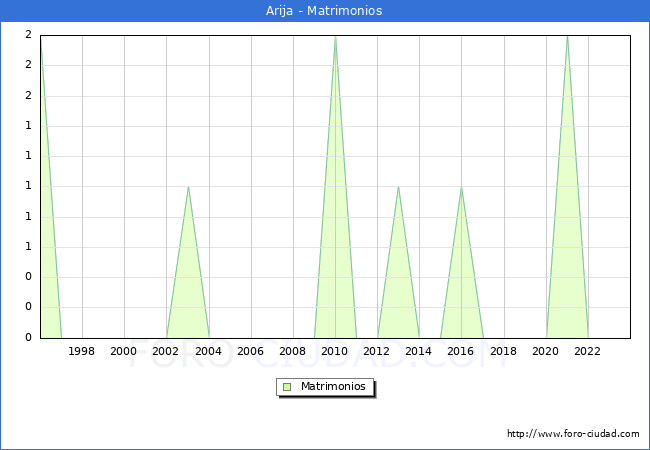Select the 2014 x-axis label
650x450 pixels.
[418, 351]
